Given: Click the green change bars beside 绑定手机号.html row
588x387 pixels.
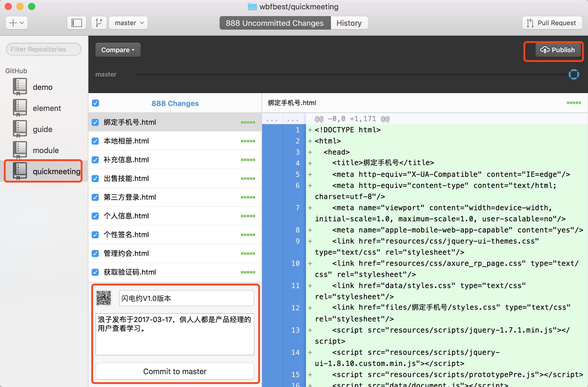Looking at the screenshot, I should 248,122.
